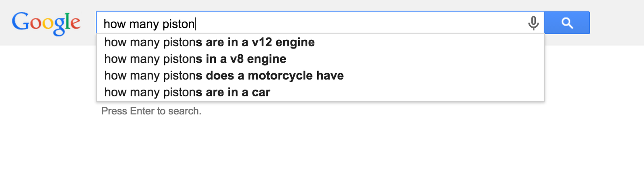Click the "Press Enter to search." text
The height and width of the screenshot is (169, 644).
coord(151,111)
